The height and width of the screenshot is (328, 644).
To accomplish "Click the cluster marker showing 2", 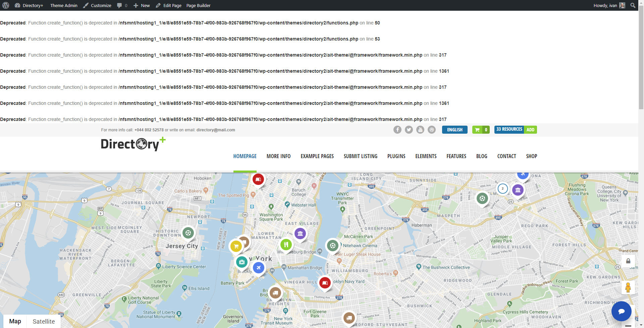I will [x=502, y=189].
